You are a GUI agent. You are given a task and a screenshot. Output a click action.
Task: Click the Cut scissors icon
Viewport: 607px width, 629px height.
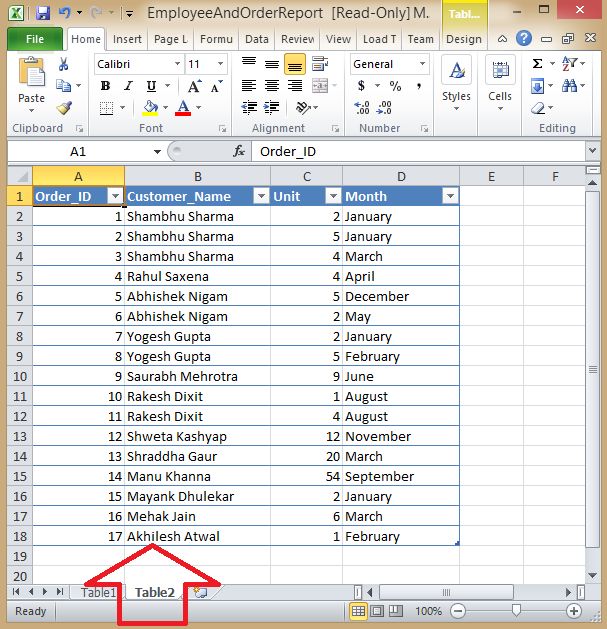click(63, 64)
